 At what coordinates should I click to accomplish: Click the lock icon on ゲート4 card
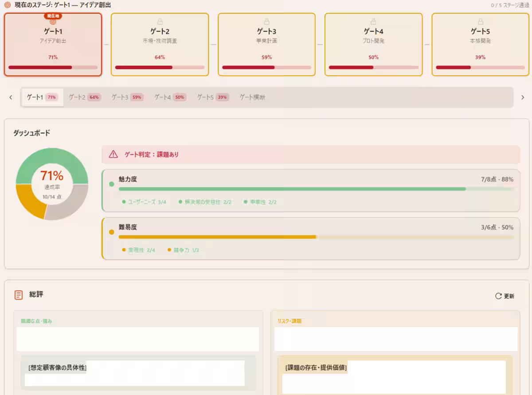pos(373,21)
